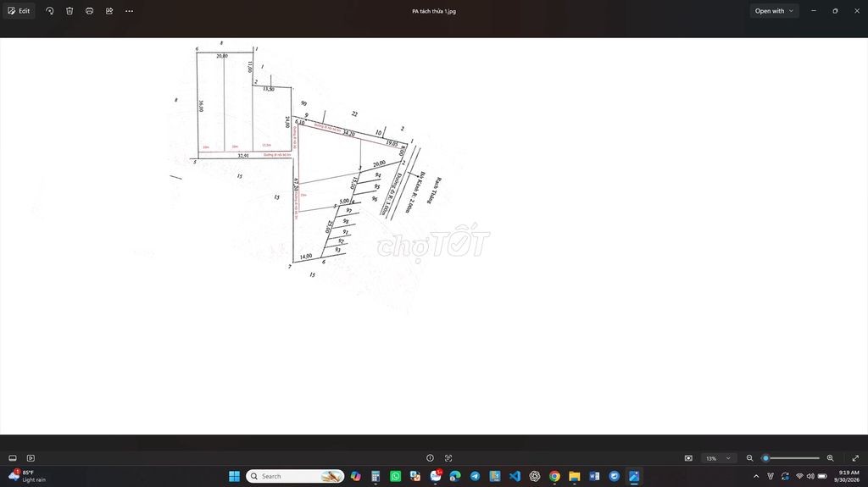Scan text in image icon
The width and height of the screenshot is (868, 487).
click(448, 458)
